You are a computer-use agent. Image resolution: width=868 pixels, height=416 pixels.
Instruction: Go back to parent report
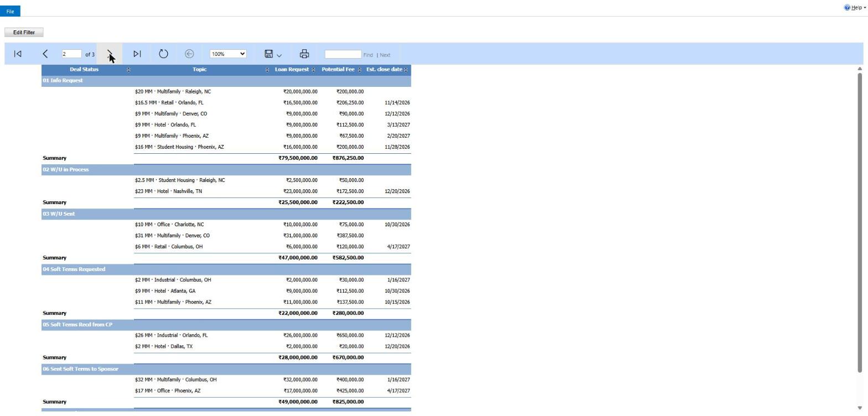click(x=189, y=54)
